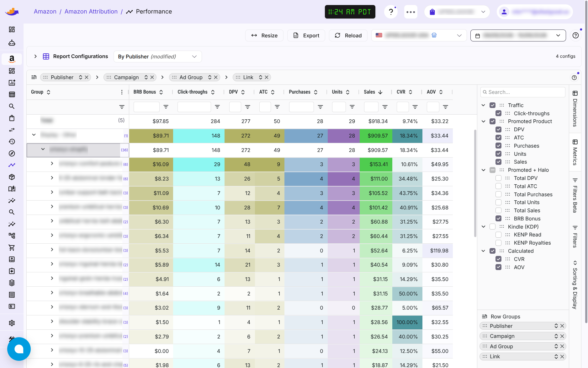This screenshot has height=368, width=588.
Task: Open the date range picker dropdown
Action: tap(518, 35)
